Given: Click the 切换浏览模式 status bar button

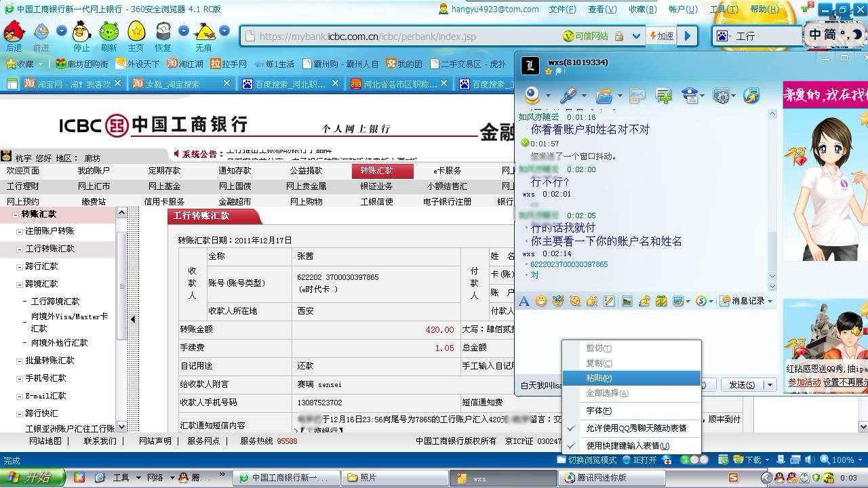Looking at the screenshot, I should (587, 460).
